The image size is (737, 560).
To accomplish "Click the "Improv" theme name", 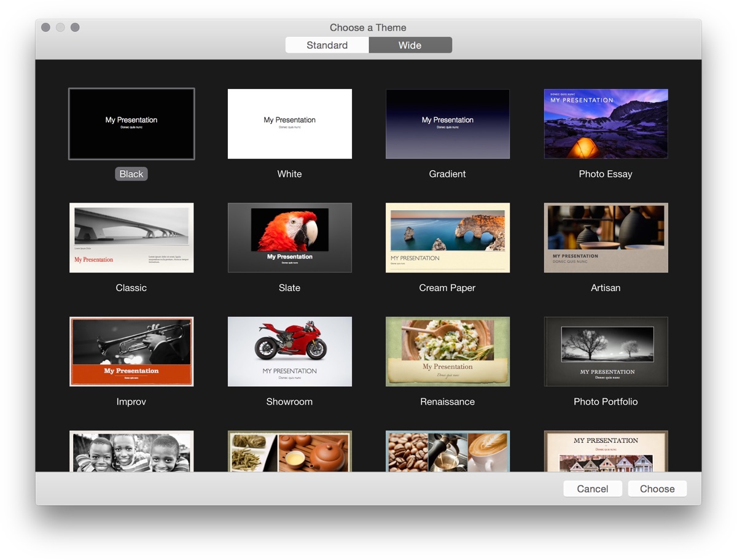I will [x=131, y=402].
